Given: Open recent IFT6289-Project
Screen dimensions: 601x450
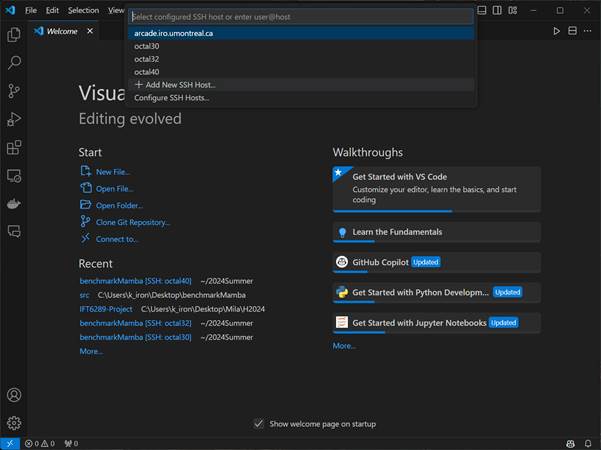Looking at the screenshot, I should point(106,309).
